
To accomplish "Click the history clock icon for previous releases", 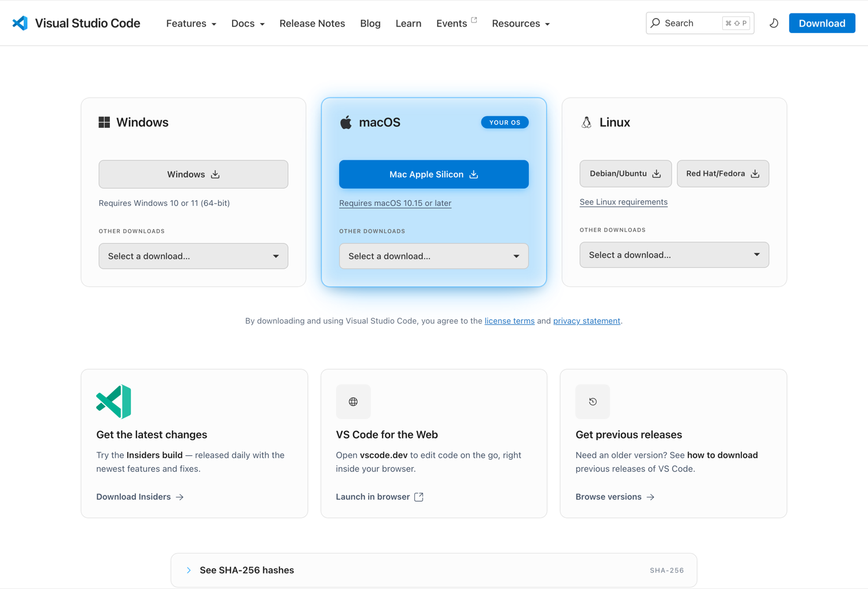I will [593, 402].
